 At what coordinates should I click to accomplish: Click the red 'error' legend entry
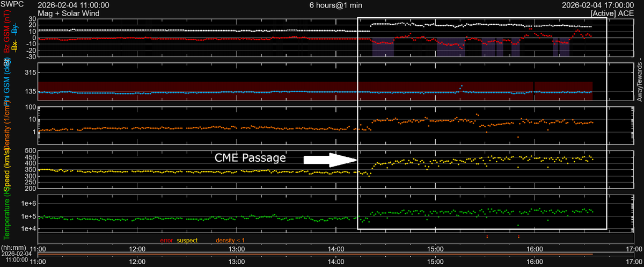pos(167,240)
